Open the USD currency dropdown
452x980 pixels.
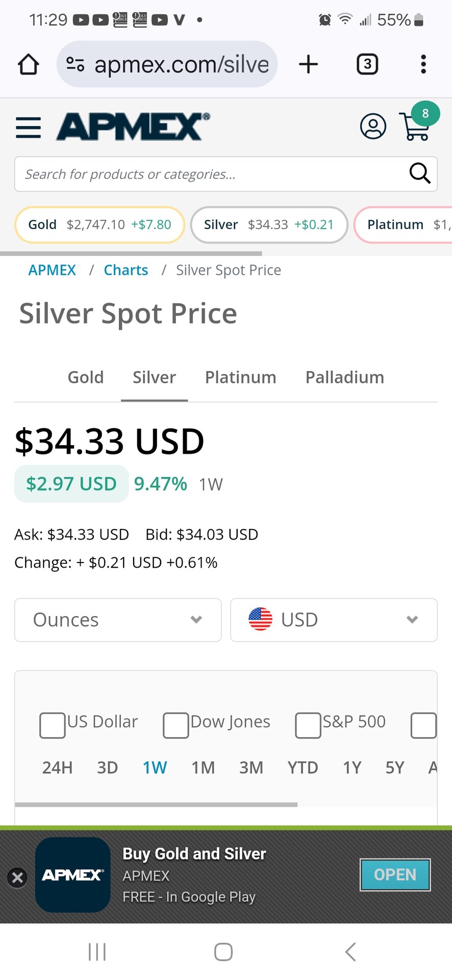334,620
